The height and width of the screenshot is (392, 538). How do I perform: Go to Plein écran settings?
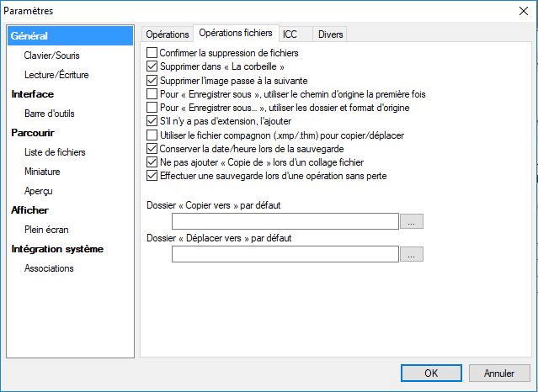click(x=45, y=230)
